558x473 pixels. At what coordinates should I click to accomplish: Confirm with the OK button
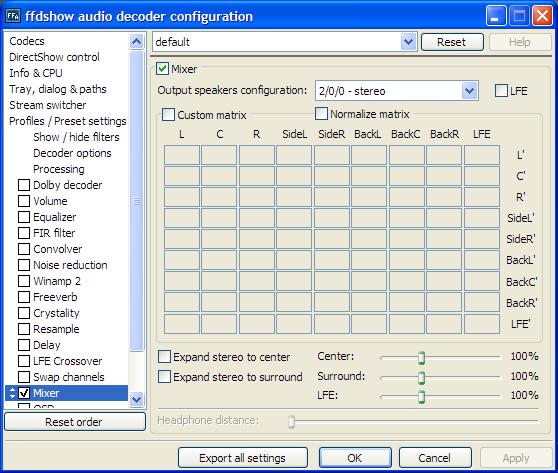(355, 458)
